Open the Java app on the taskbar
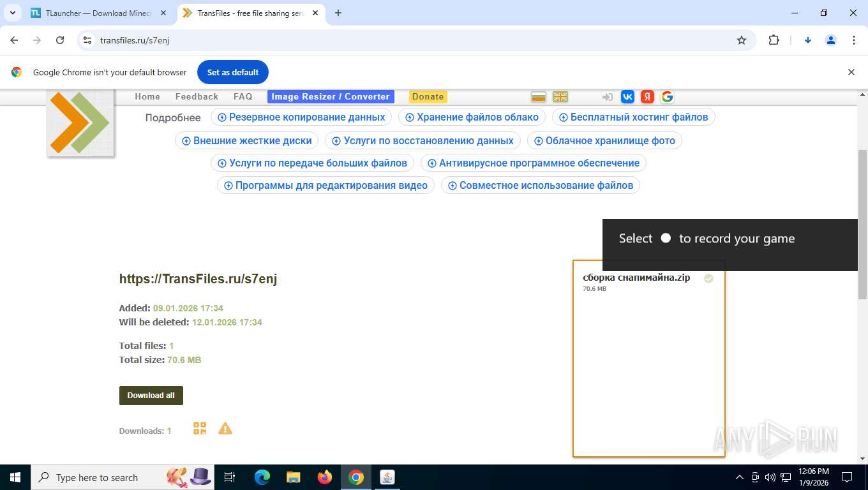Image resolution: width=868 pixels, height=490 pixels. 387,477
